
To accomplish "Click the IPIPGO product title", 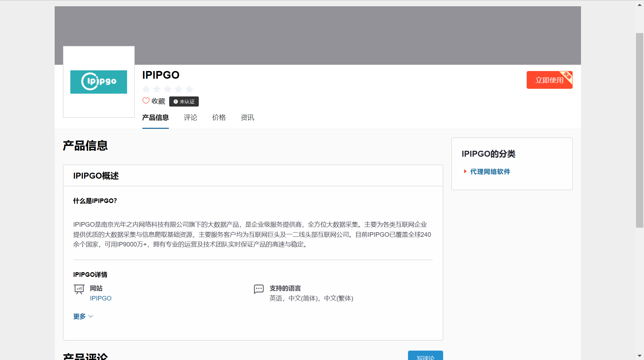I will [x=161, y=75].
